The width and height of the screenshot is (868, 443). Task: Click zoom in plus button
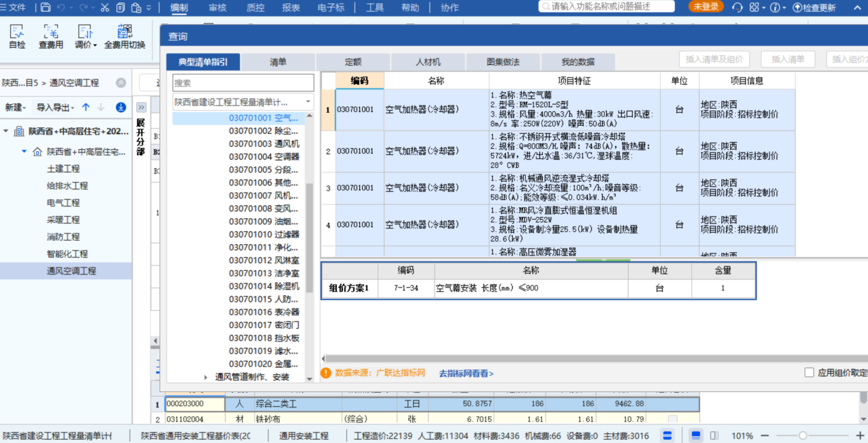click(860, 435)
